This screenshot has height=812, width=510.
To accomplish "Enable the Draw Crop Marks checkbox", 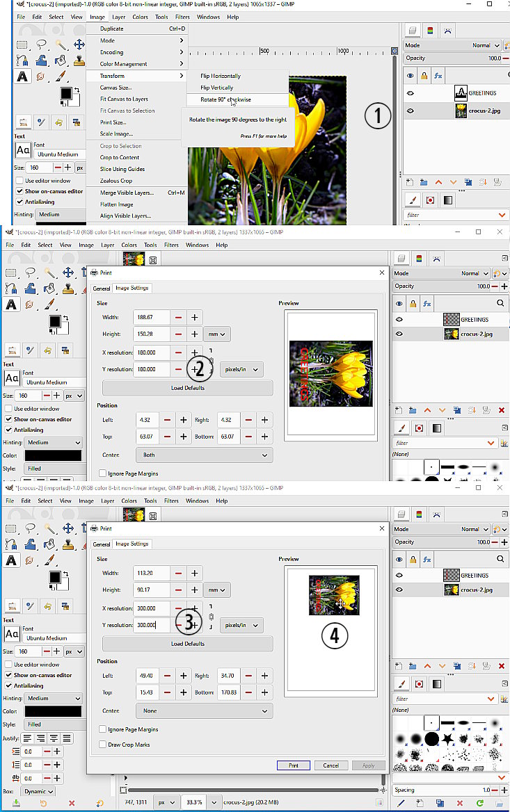I will (x=103, y=745).
